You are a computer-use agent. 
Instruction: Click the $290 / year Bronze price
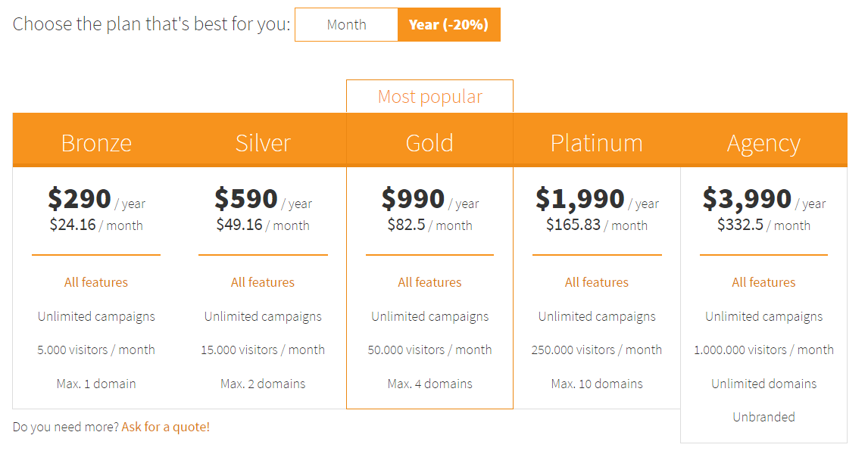96,199
